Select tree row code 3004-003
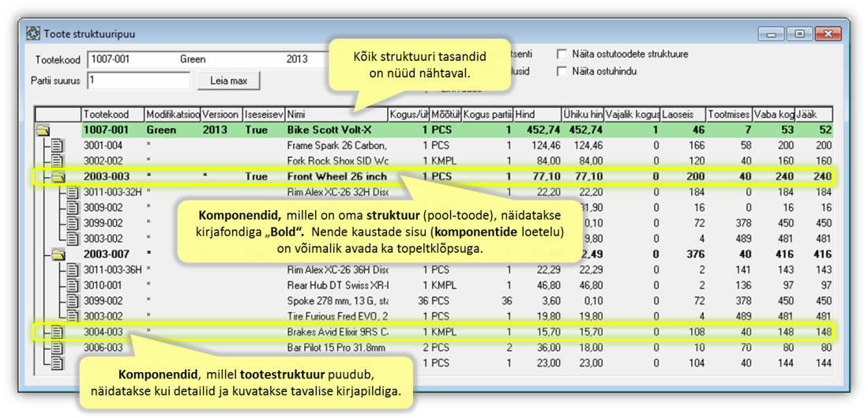 103,332
